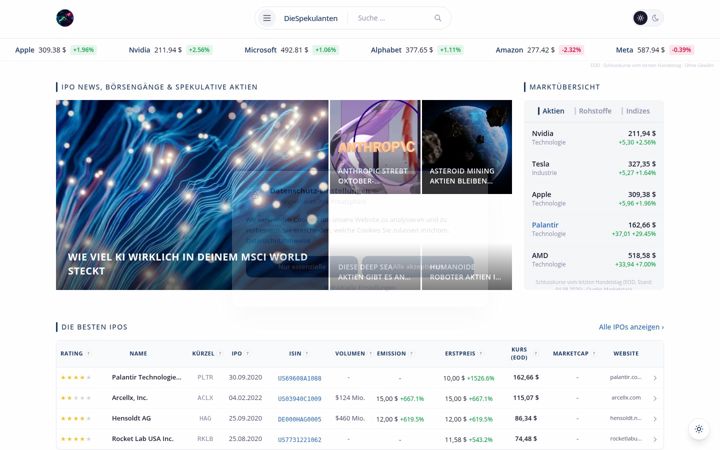Sort table by Emission column arrow
Image resolution: width=720 pixels, height=450 pixels.
(411, 354)
